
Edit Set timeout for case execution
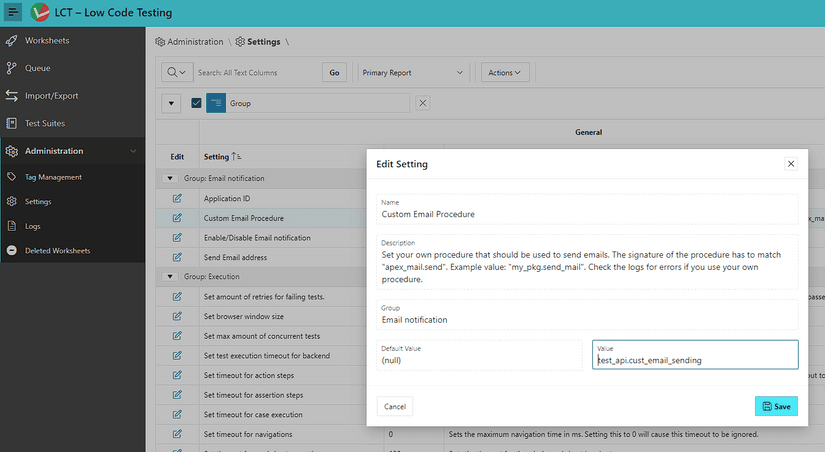177,415
